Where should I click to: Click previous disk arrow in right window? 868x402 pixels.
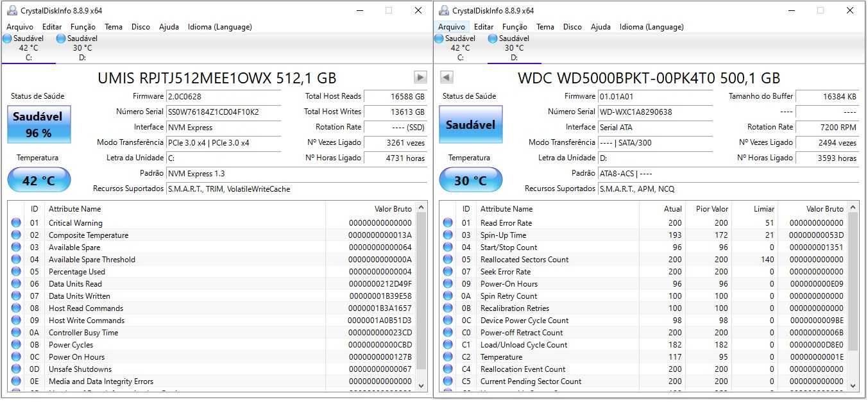[447, 78]
